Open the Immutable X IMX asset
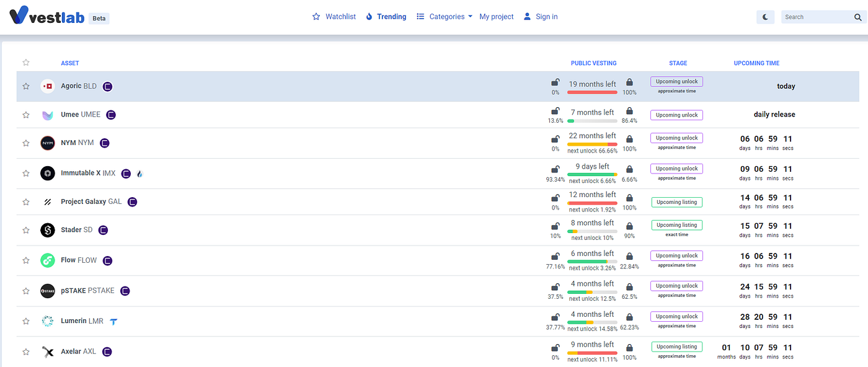The image size is (868, 367). 88,174
